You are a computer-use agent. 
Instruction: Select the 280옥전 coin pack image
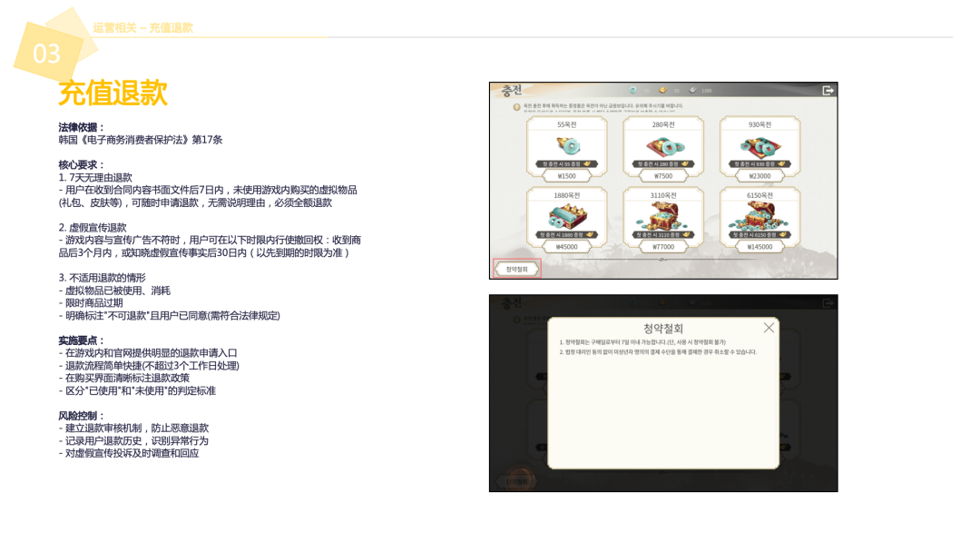click(663, 145)
